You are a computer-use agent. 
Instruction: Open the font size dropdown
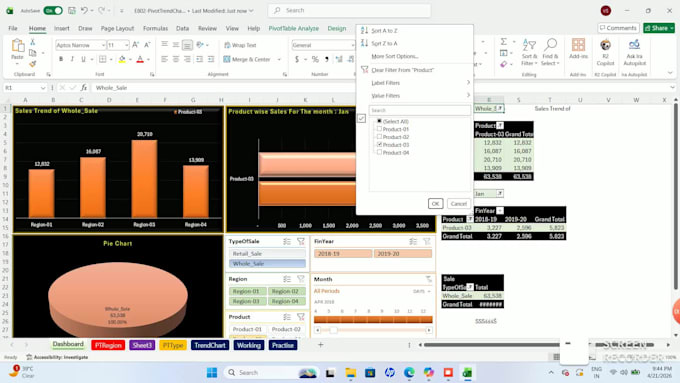pos(127,45)
